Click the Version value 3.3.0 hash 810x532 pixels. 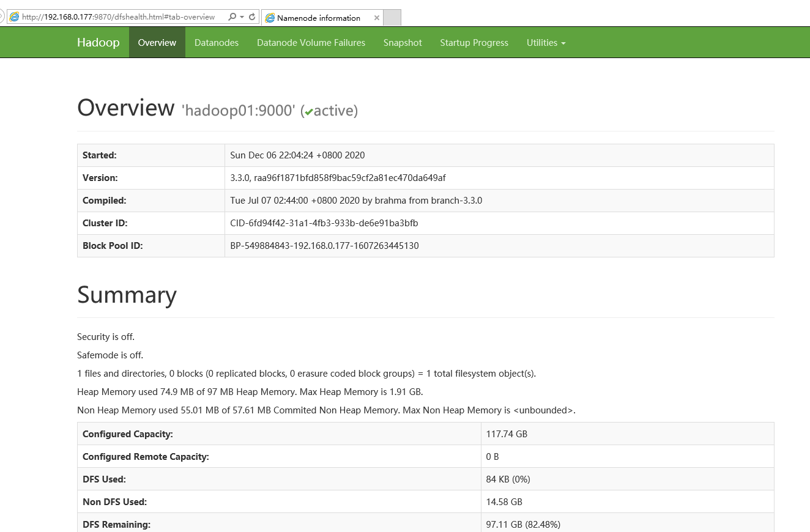click(338, 178)
